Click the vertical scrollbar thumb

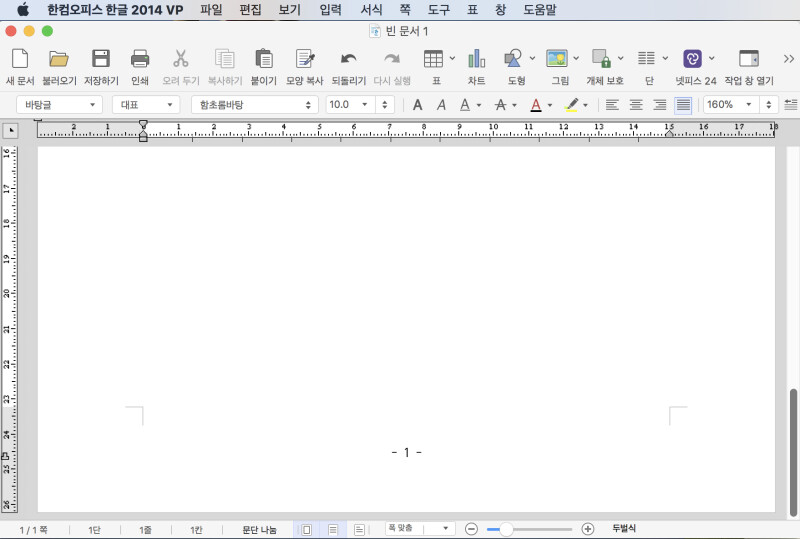[x=793, y=453]
